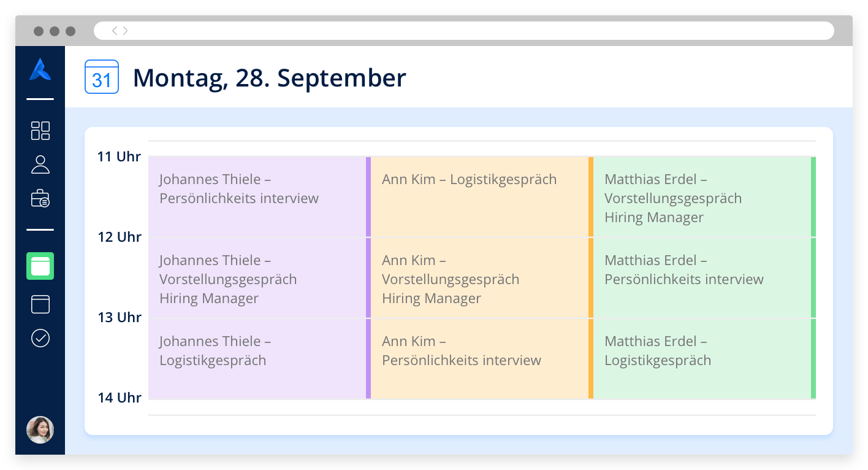Open Matthias Erdel Persönlichkeits interview event
Screen dimensions: 868x470
tap(704, 278)
